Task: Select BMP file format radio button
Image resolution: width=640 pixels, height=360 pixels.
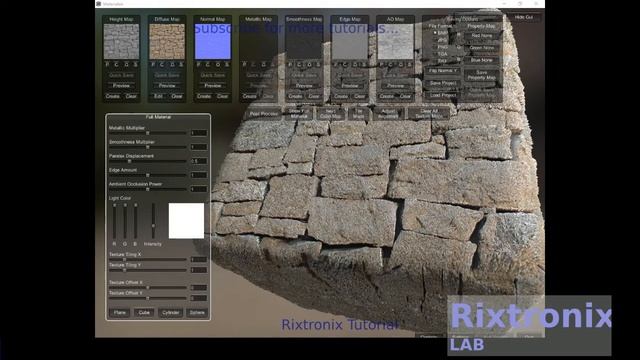Action: (440, 33)
